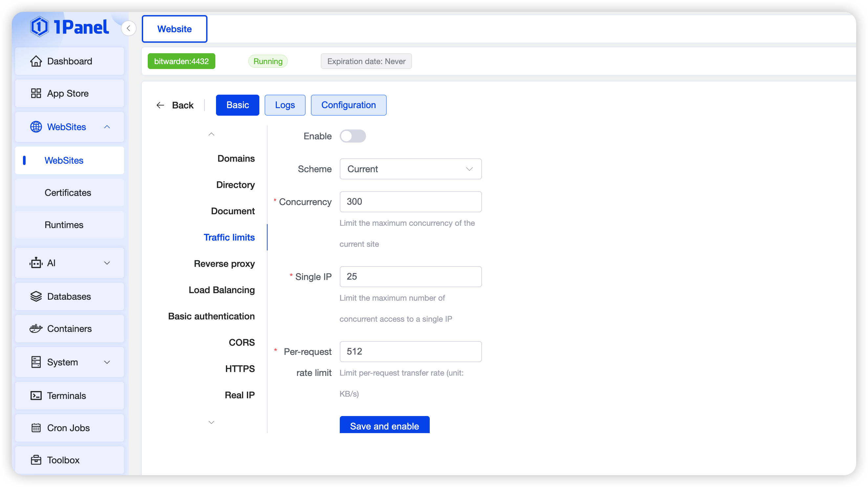Collapse sidebar with the arrow button

(128, 28)
